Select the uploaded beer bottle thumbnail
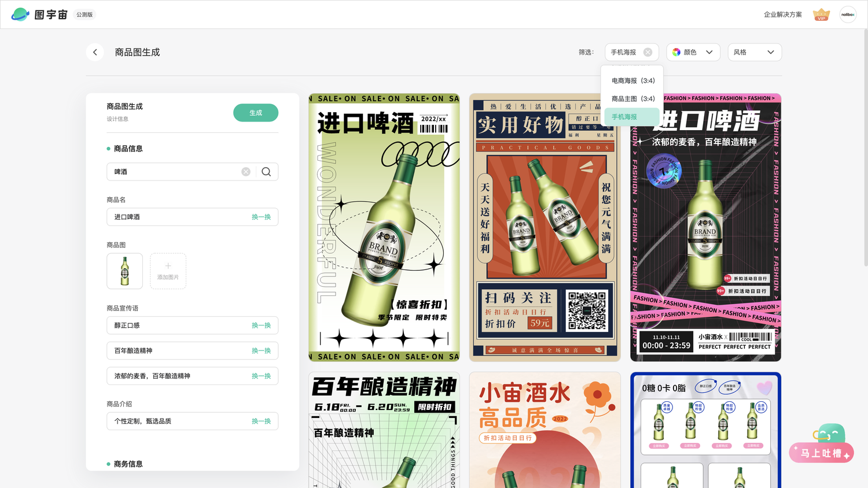This screenshot has height=488, width=868. click(x=124, y=271)
